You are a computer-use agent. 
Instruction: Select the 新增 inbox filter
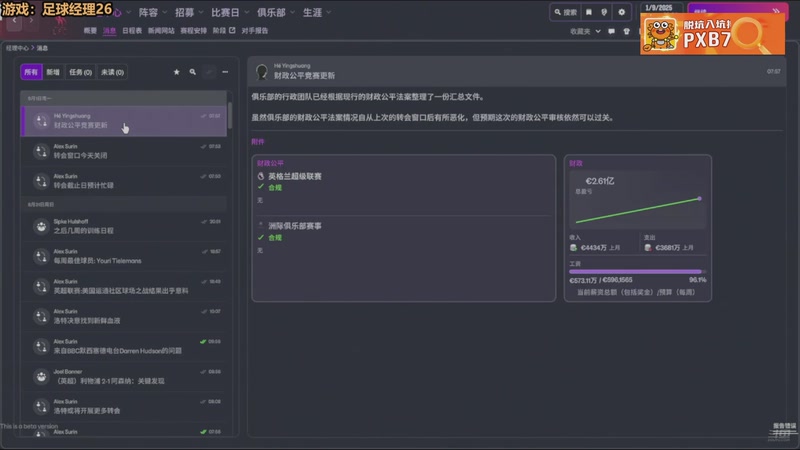click(x=53, y=72)
